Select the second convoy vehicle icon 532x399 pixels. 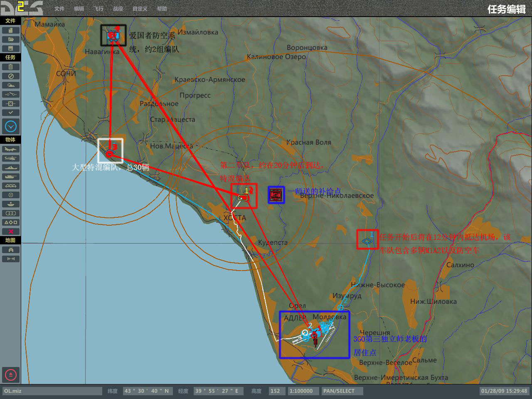point(243,197)
